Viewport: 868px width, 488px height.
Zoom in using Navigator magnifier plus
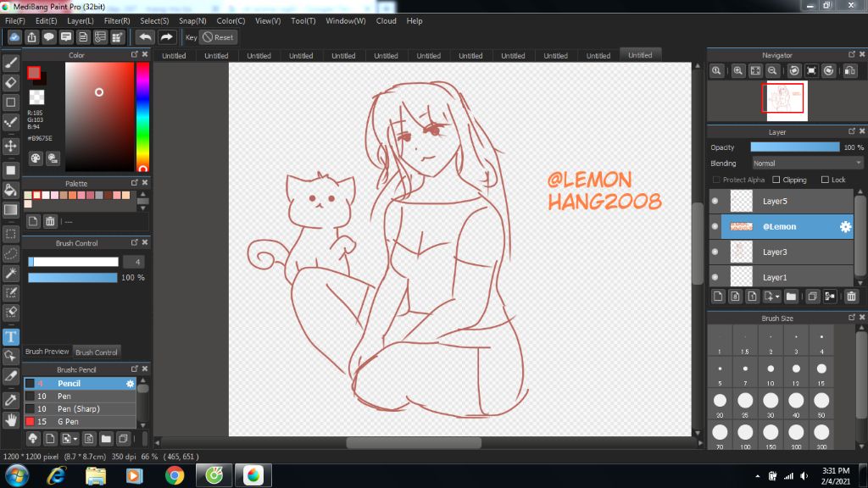click(738, 71)
